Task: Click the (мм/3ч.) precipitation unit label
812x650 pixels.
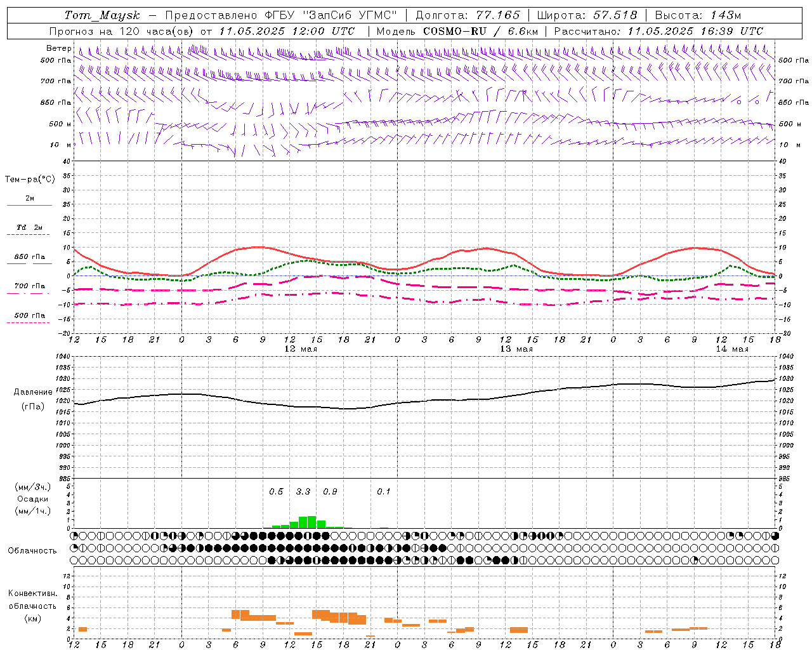Action: click(33, 487)
